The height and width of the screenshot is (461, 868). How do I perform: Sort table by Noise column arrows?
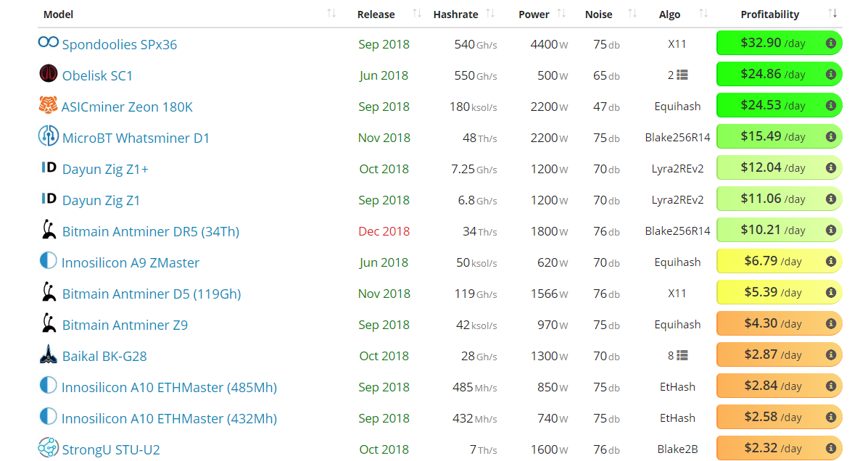pyautogui.click(x=632, y=13)
